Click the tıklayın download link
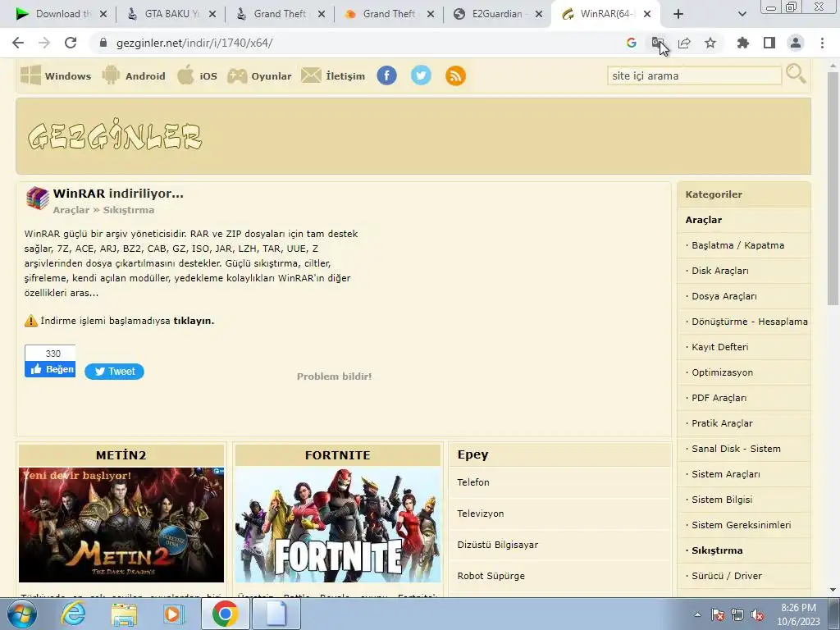840x630 pixels. click(194, 321)
